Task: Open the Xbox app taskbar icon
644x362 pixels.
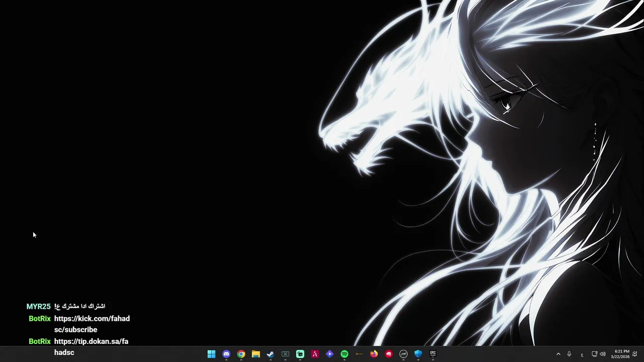Action: pyautogui.click(x=285, y=354)
